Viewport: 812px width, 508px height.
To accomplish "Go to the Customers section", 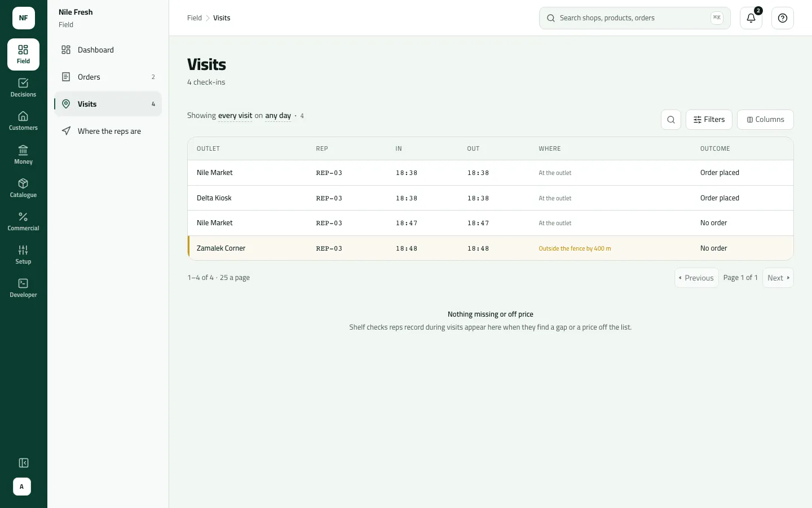I will tap(23, 121).
